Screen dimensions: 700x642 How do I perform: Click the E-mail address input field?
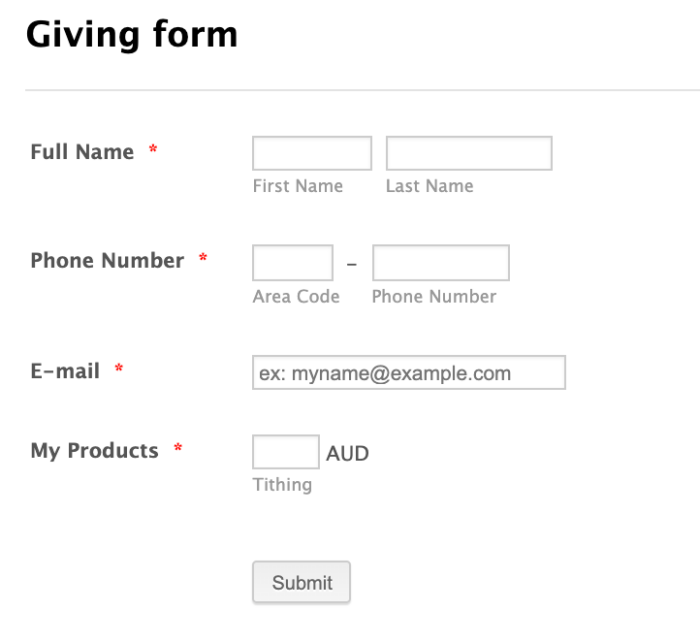409,373
